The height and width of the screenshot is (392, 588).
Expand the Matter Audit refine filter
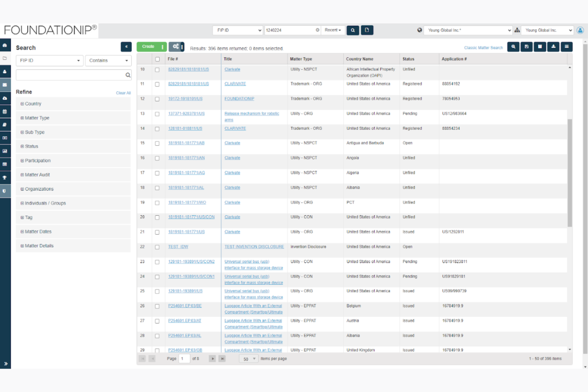pos(73,175)
